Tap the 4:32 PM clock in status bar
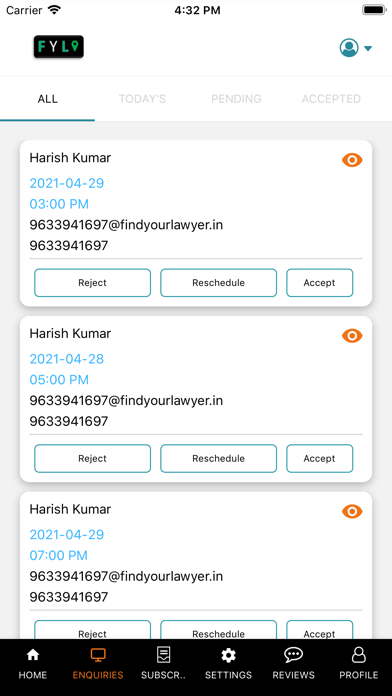392x696 pixels. (x=197, y=11)
